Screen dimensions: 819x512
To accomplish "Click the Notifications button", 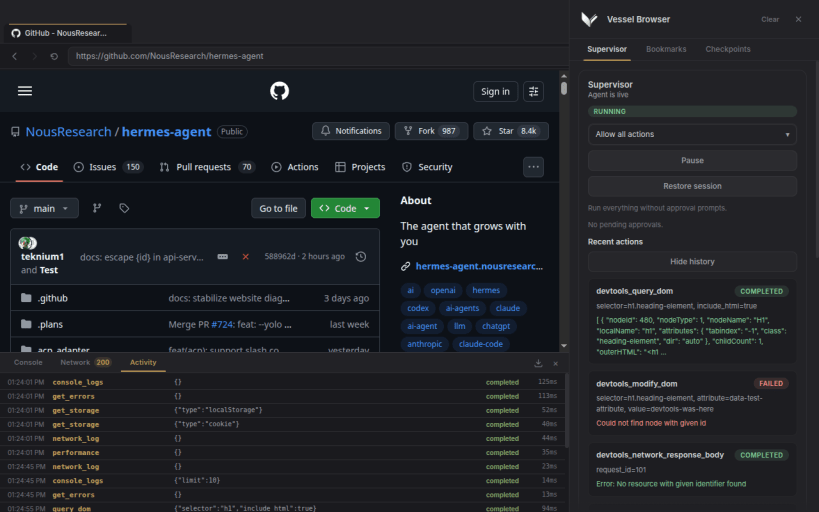I will coord(351,131).
